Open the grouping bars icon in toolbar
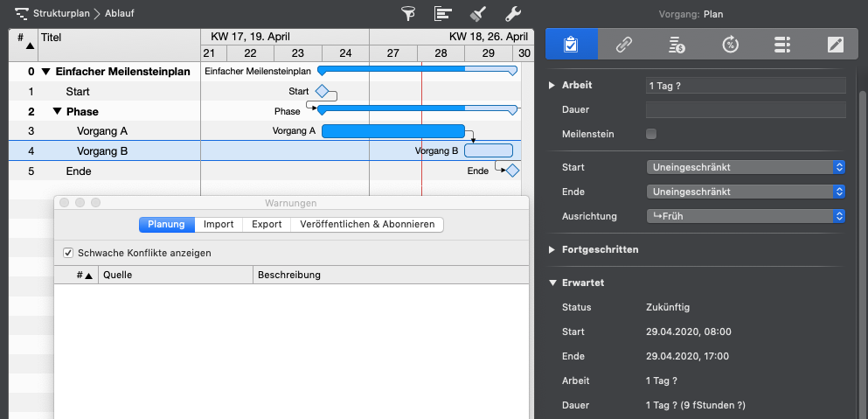This screenshot has width=868, height=419. pyautogui.click(x=443, y=14)
